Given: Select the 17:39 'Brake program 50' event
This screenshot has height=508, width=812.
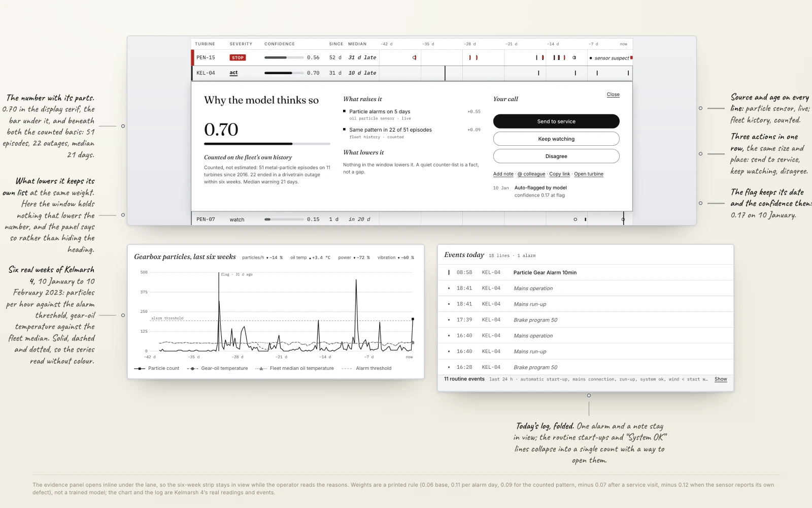Looking at the screenshot, I should 586,320.
